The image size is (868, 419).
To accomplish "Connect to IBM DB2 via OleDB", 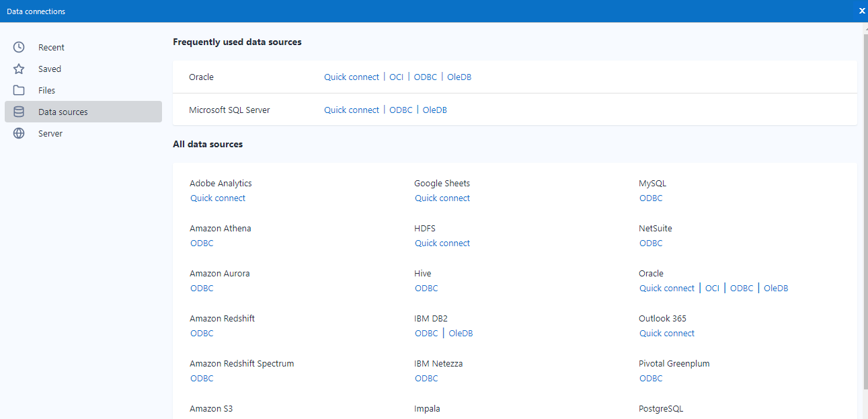I will pos(461,333).
